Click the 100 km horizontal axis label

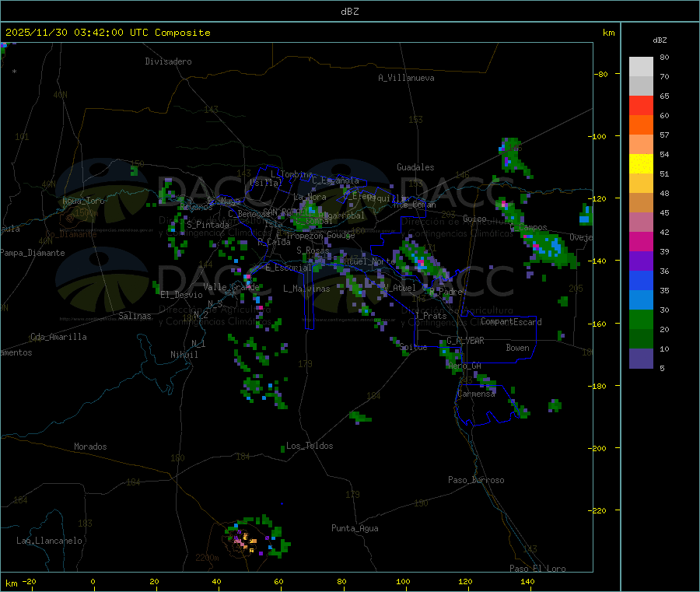click(403, 581)
